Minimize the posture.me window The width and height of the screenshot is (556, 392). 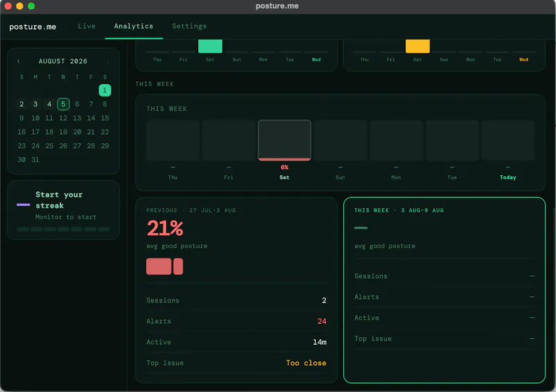19,6
